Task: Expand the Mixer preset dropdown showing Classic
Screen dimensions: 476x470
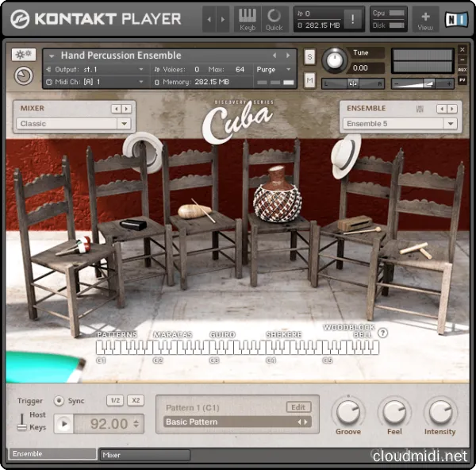Action: point(75,124)
